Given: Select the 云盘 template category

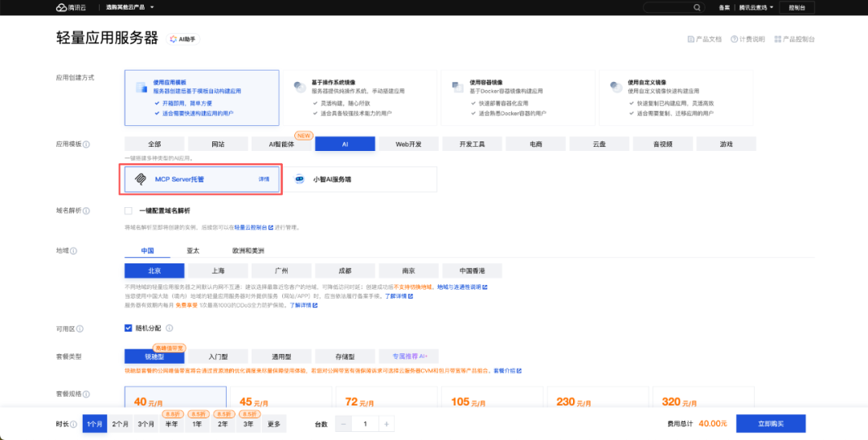Looking at the screenshot, I should (599, 144).
